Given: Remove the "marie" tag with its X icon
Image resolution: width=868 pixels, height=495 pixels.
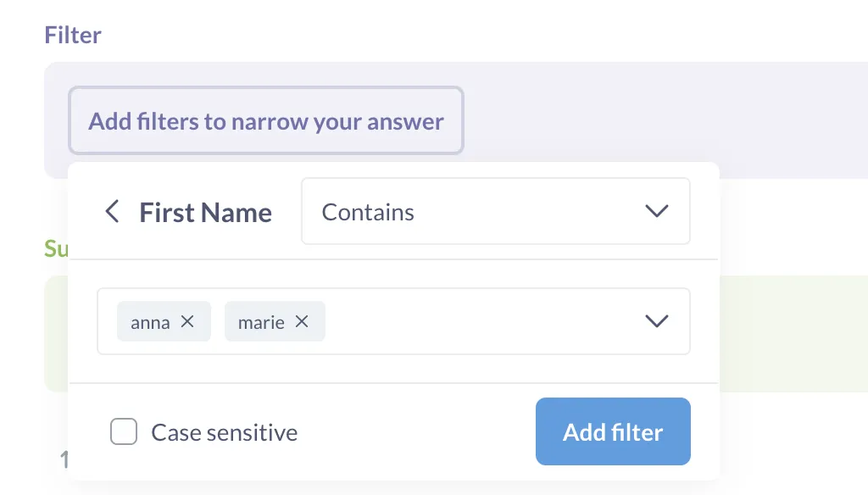Looking at the screenshot, I should tap(302, 321).
